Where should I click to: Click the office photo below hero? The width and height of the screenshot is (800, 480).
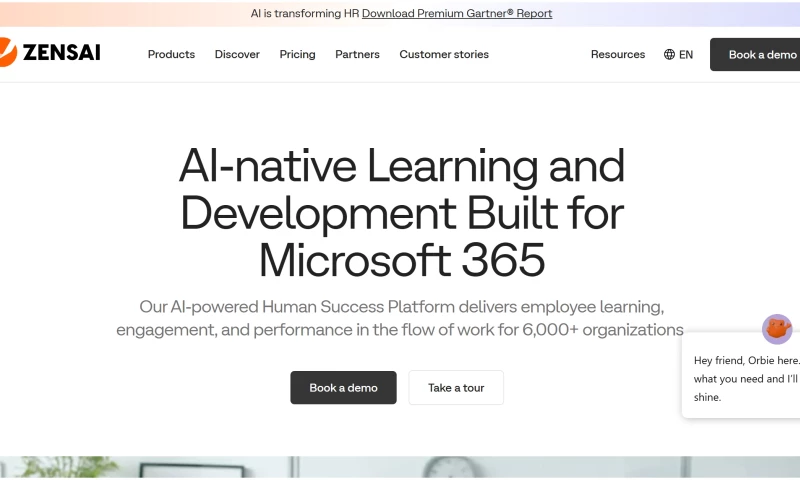tap(400, 467)
